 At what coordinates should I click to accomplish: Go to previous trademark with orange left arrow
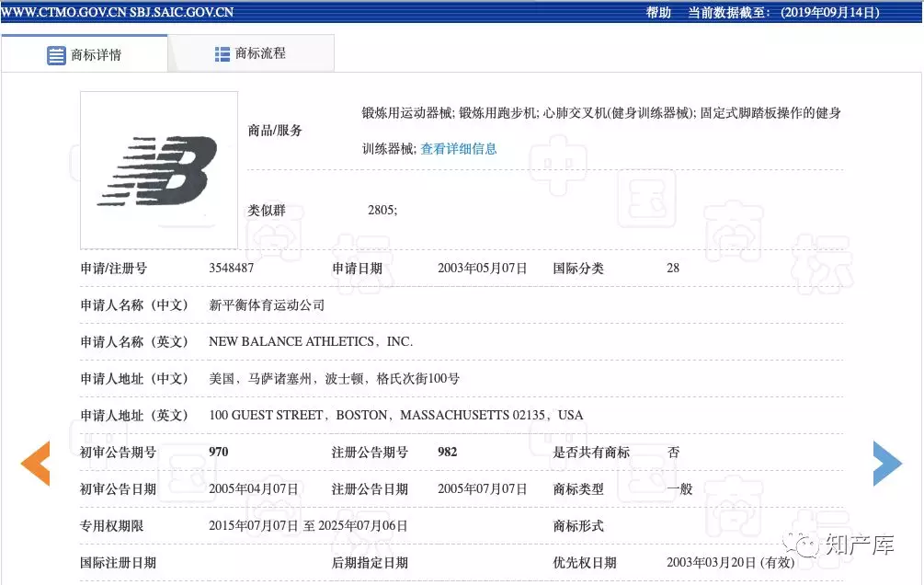pyautogui.click(x=35, y=464)
